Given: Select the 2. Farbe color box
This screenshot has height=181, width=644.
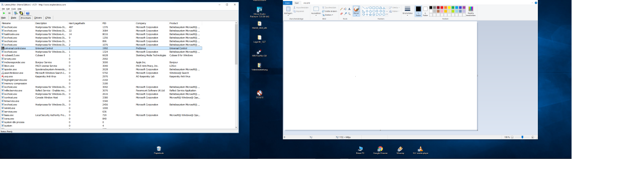Looking at the screenshot, I should point(425,11).
